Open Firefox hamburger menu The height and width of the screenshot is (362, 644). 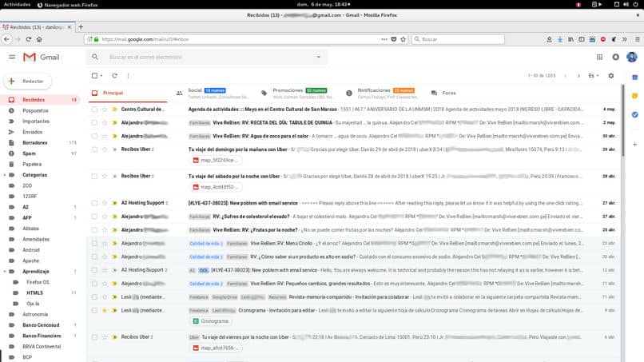(638, 39)
